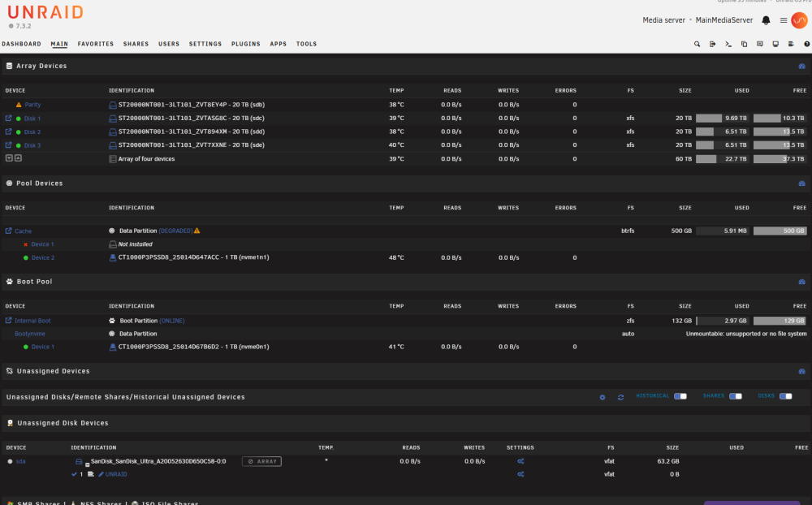Viewport: 812px width, 505px height.
Task: Click the Array Devices panel corner icon
Action: click(x=801, y=67)
